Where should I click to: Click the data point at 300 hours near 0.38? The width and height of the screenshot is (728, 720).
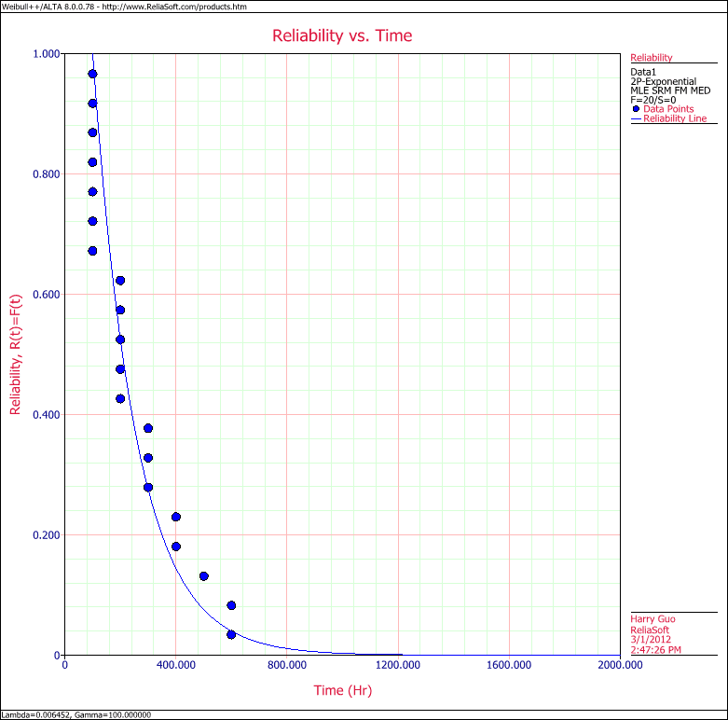tap(148, 428)
